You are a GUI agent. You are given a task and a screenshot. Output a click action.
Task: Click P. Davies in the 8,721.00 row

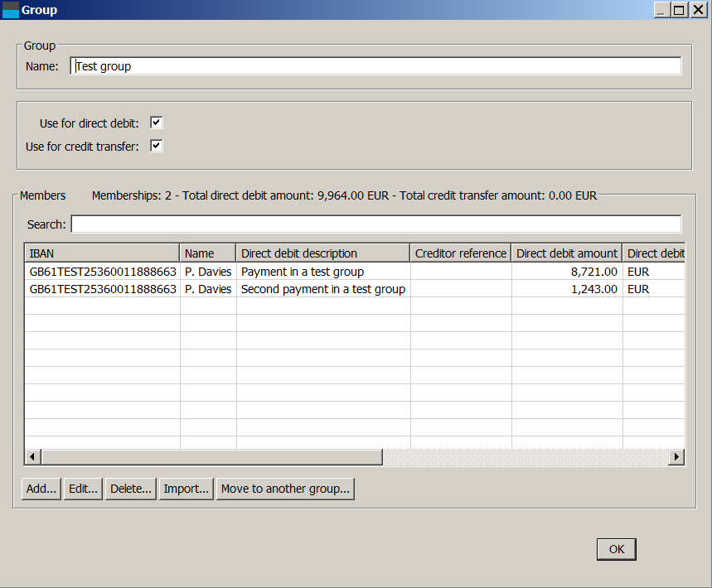[x=208, y=272]
